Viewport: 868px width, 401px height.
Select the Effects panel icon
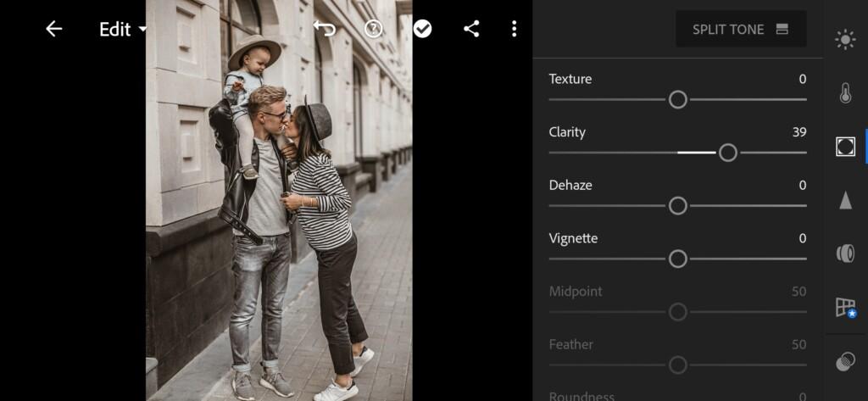[845, 146]
